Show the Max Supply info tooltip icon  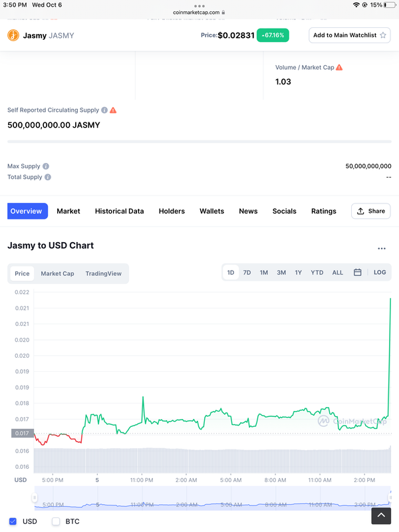46,166
